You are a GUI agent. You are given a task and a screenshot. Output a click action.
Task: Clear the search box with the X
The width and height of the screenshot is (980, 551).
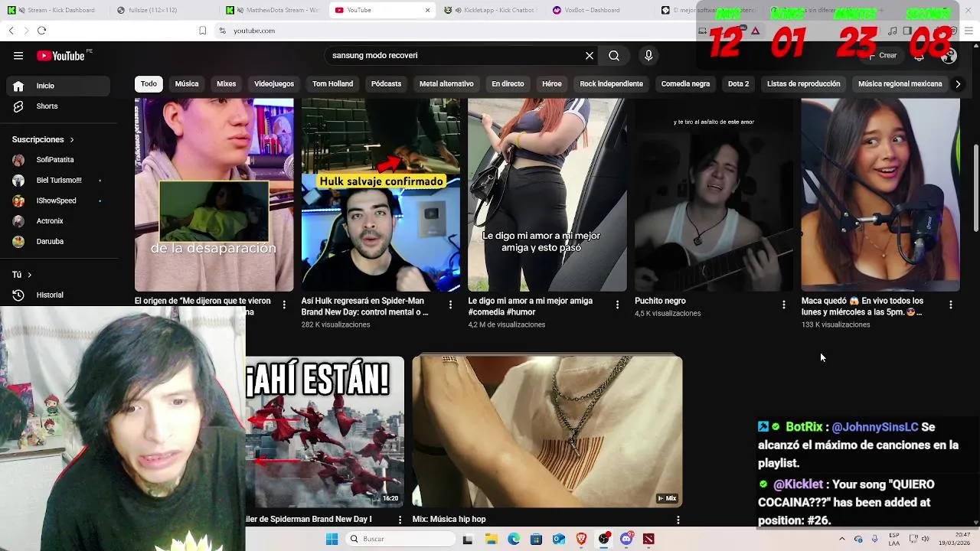590,55
